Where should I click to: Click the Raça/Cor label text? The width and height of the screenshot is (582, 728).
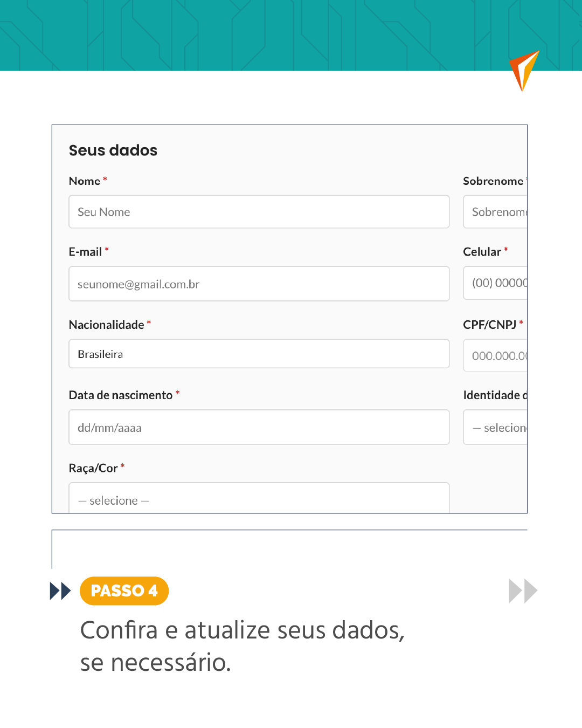pos(93,468)
